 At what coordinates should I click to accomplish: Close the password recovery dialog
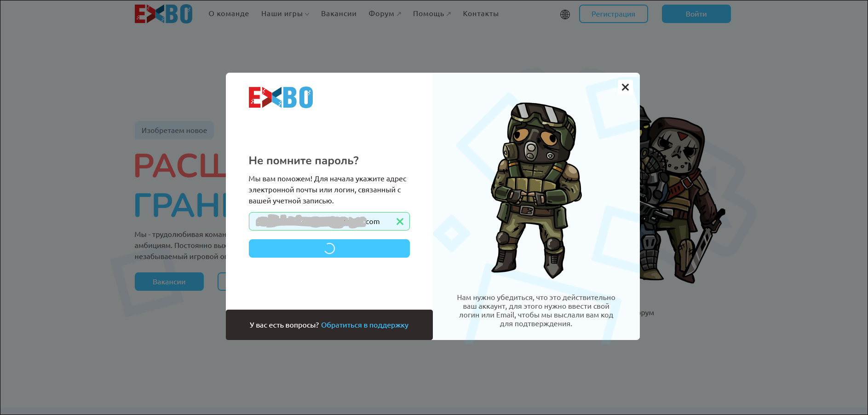pyautogui.click(x=625, y=87)
